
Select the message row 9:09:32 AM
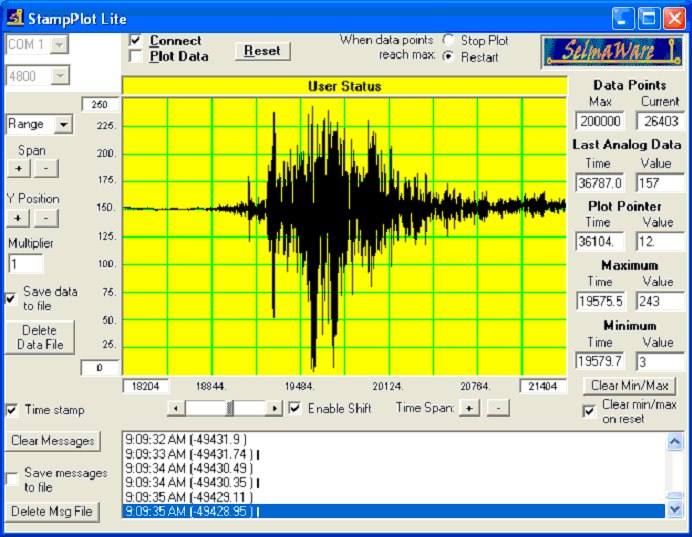click(x=393, y=439)
